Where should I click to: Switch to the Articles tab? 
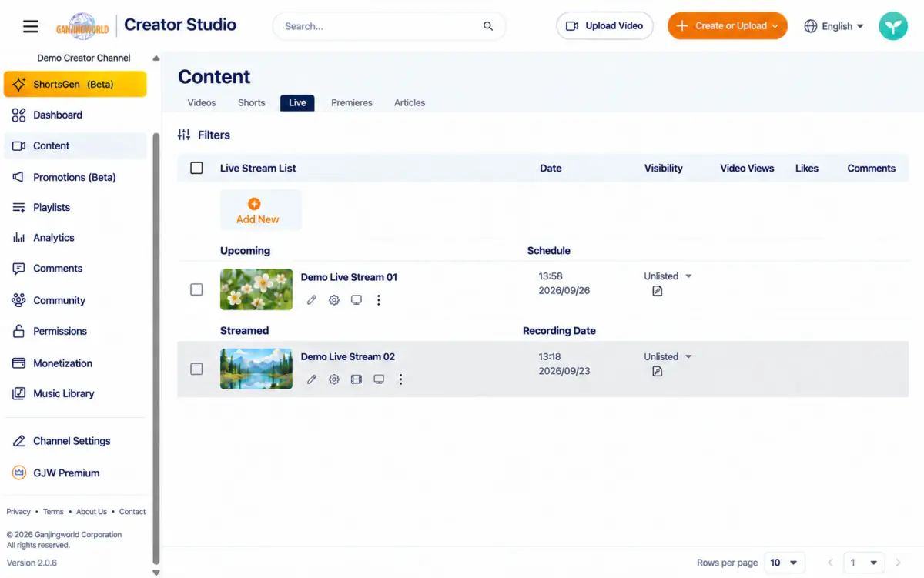tap(410, 103)
